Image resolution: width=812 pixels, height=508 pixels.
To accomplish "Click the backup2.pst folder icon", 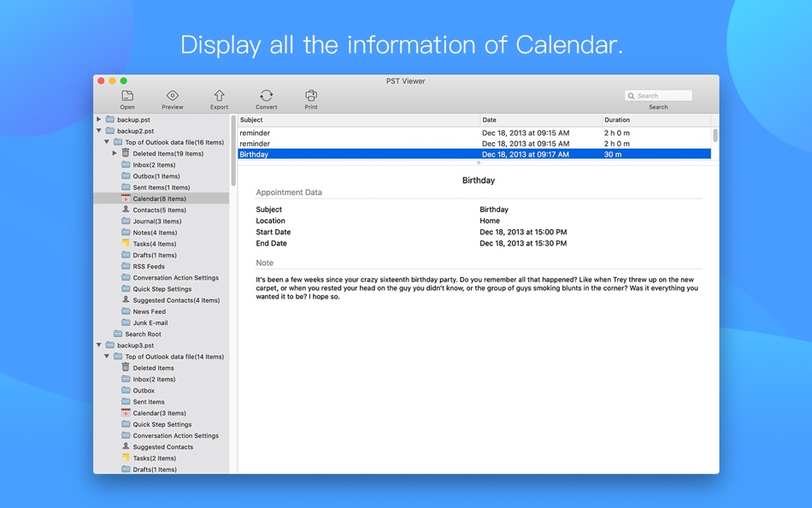I will point(109,131).
